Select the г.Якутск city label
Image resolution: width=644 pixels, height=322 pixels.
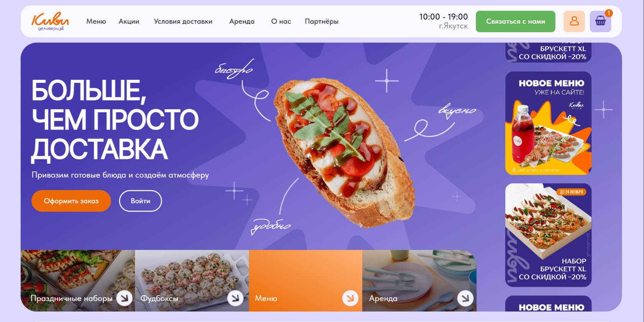pos(453,26)
